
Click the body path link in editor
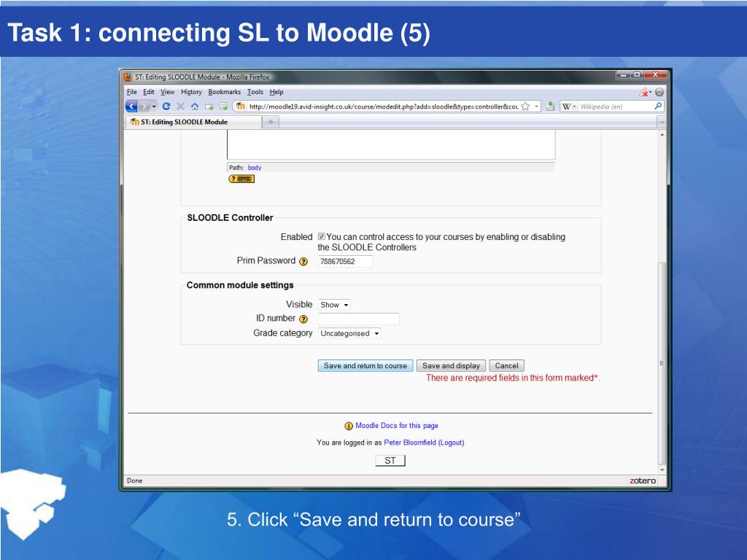tap(255, 168)
